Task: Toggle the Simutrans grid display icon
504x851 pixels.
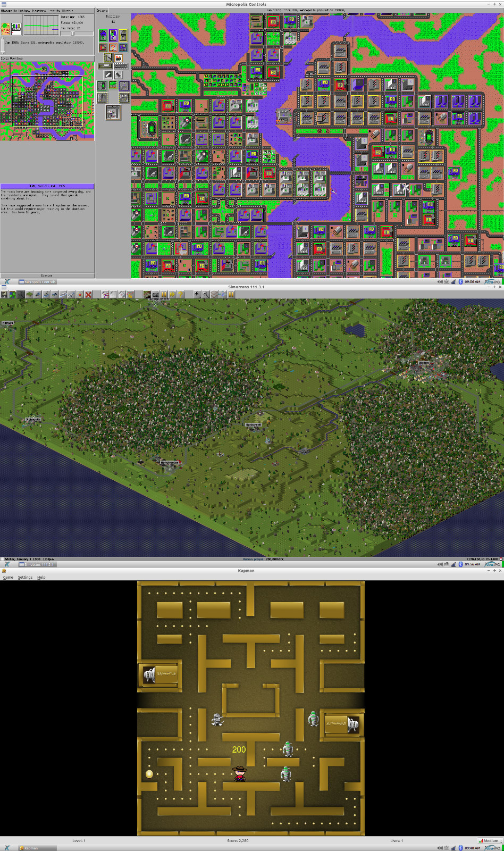Action: click(214, 294)
